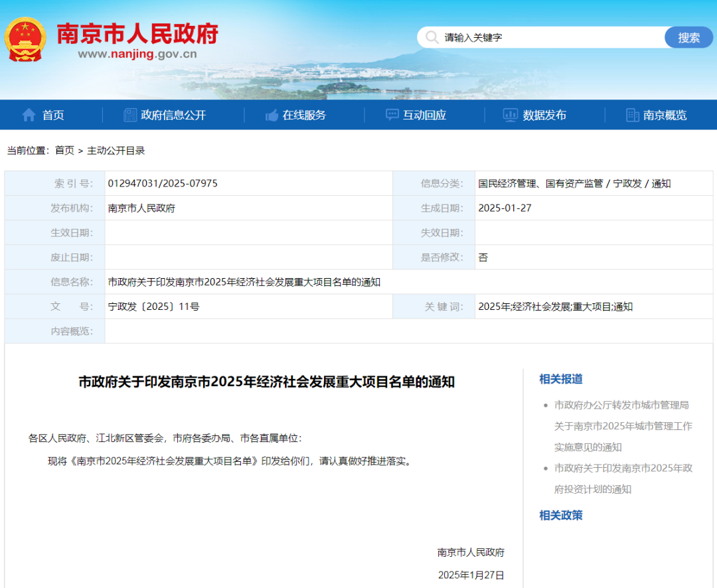This screenshot has height=588, width=717.
Task: Click the chat bubble interaction icon
Action: click(392, 115)
